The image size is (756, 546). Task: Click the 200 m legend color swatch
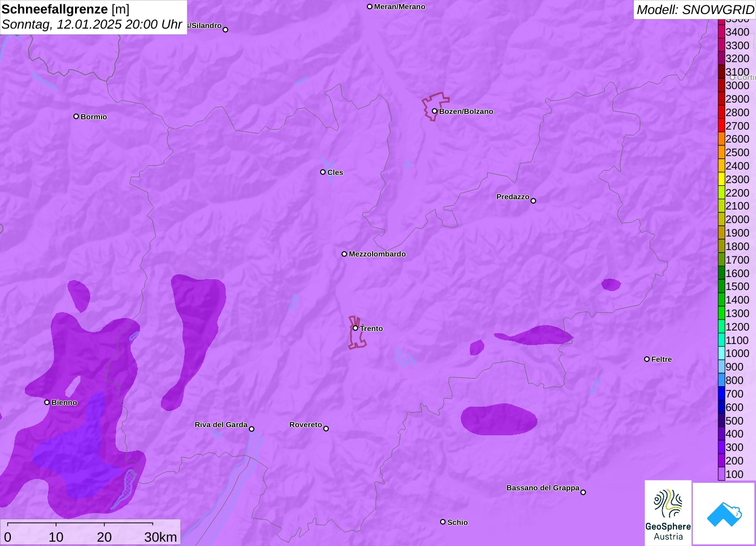pos(721,461)
